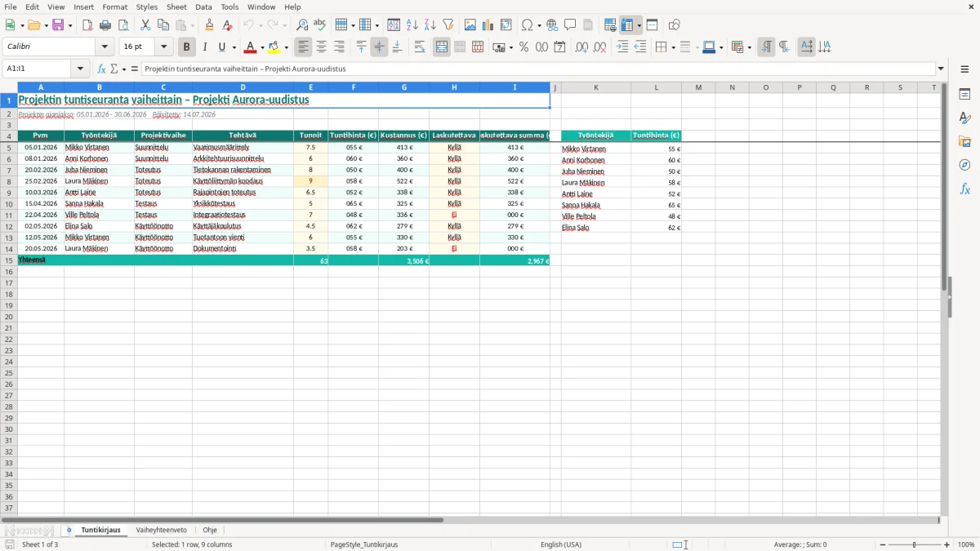980x551 pixels.
Task: Toggle Center Vertically alignment
Action: click(379, 47)
